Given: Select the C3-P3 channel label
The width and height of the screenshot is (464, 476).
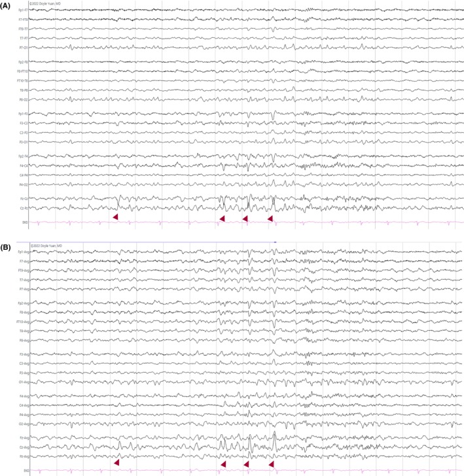Looking at the screenshot, I should (x=24, y=133).
